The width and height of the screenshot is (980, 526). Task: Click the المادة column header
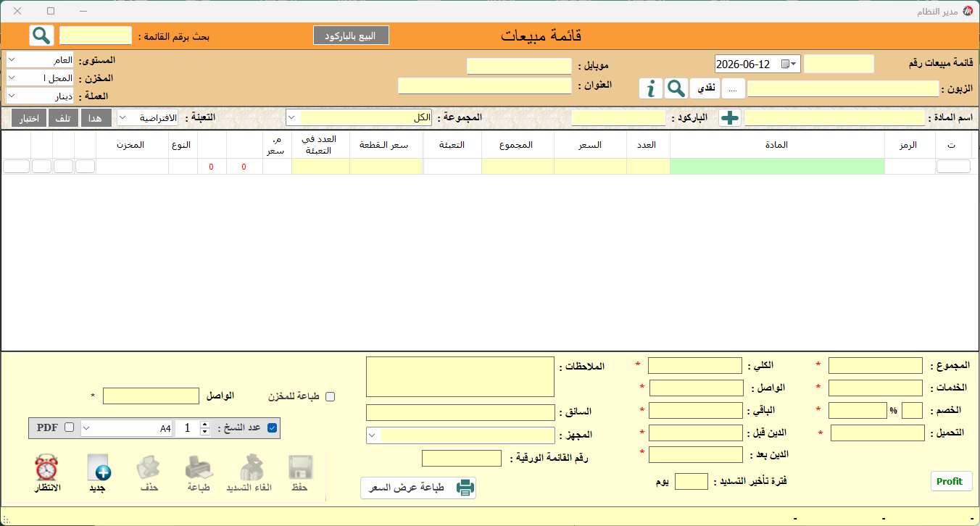[x=777, y=145]
